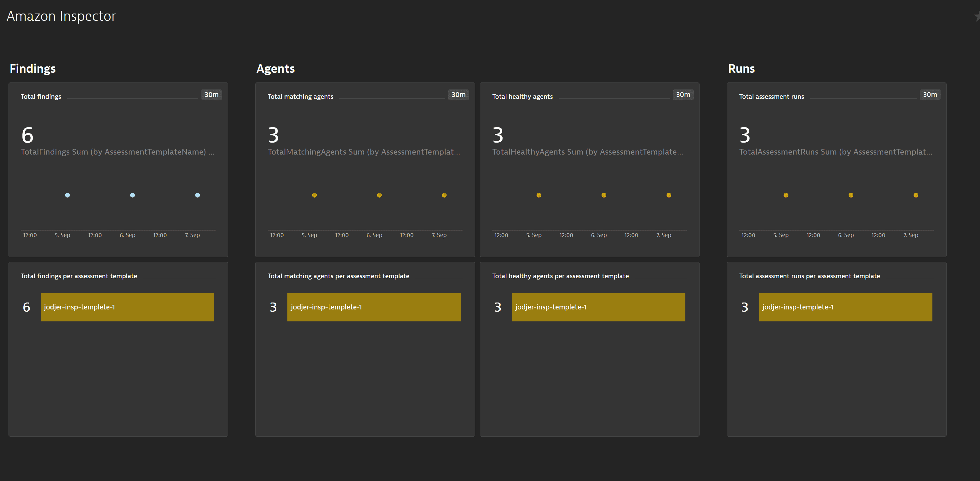980x481 pixels.
Task: Click jodjer-insp-templete-1 bar in assessment runs per template
Action: point(845,307)
